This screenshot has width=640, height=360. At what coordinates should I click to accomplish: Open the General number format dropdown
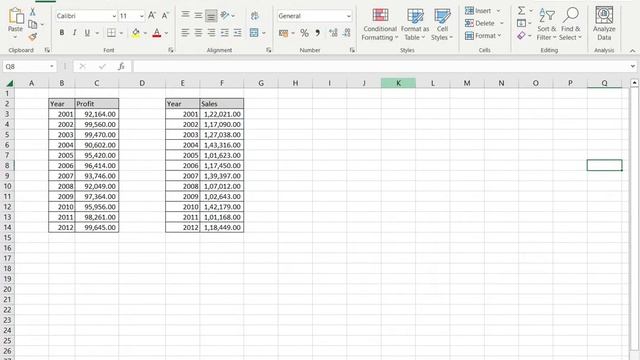click(349, 16)
